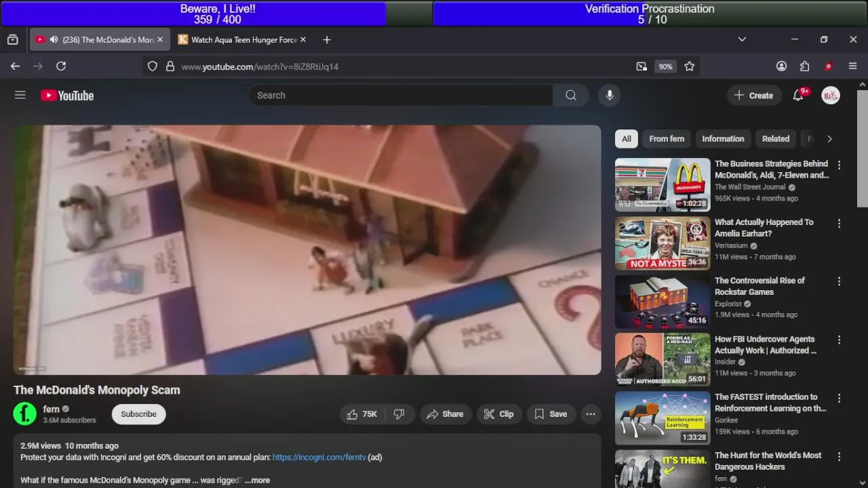868x488 pixels.
Task: Open The Wall Street Journal channel
Action: [x=750, y=187]
